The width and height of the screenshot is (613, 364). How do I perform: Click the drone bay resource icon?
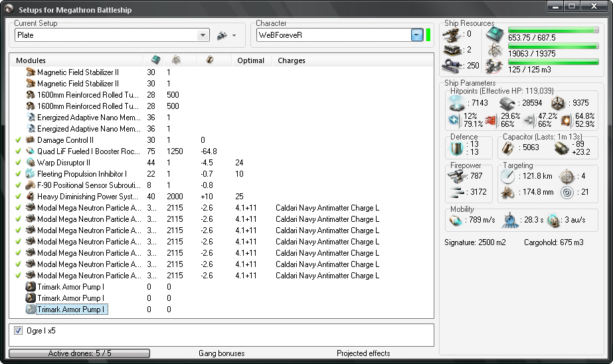[493, 66]
